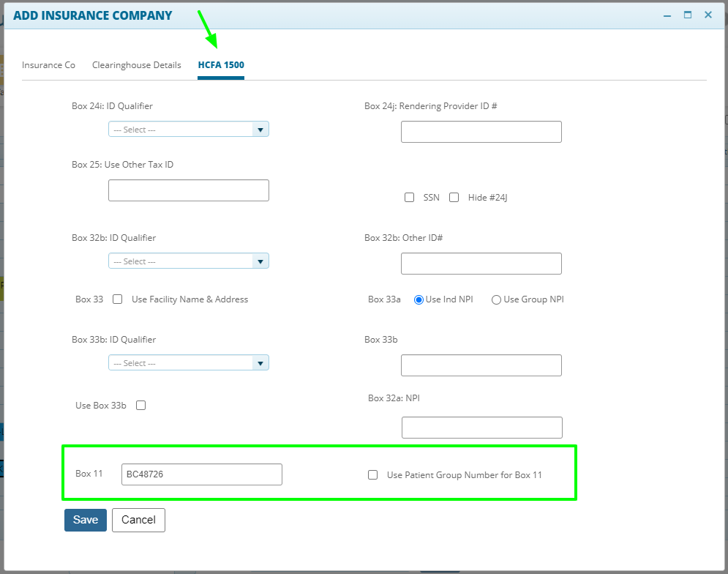Close the Add Insurance Company dialog

708,15
